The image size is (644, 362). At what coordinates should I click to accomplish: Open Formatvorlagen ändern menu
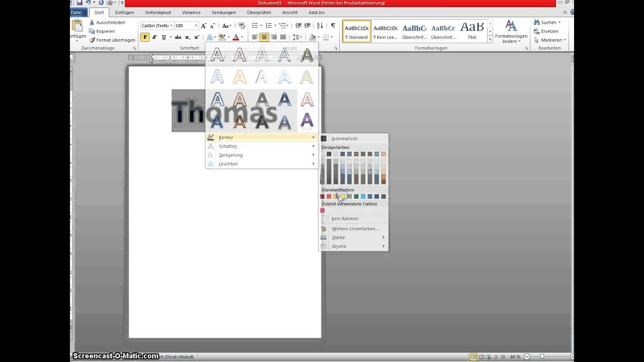(x=511, y=32)
